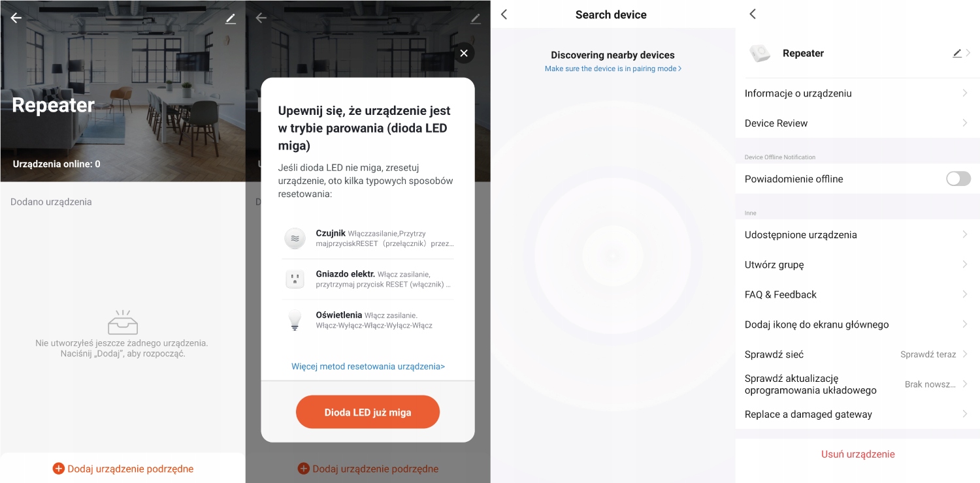Close the pairing mode popup with X

click(x=464, y=53)
